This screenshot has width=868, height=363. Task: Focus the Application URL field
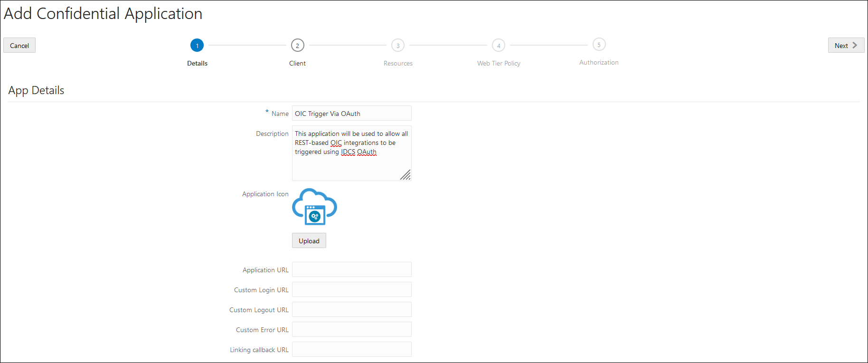tap(352, 269)
